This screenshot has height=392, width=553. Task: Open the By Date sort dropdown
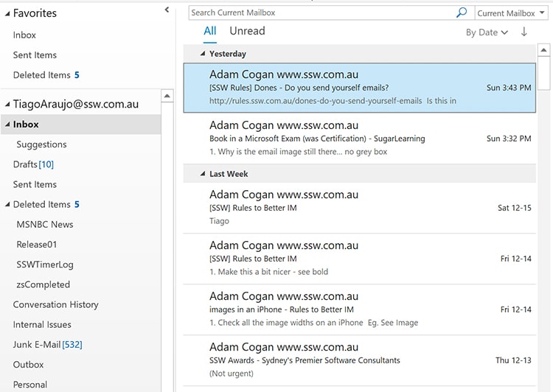click(x=487, y=32)
